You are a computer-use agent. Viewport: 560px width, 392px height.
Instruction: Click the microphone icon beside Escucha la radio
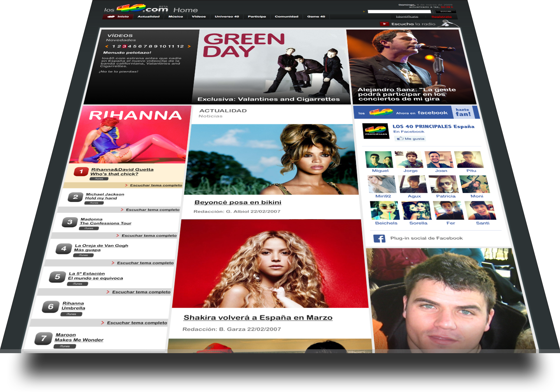[x=447, y=24]
